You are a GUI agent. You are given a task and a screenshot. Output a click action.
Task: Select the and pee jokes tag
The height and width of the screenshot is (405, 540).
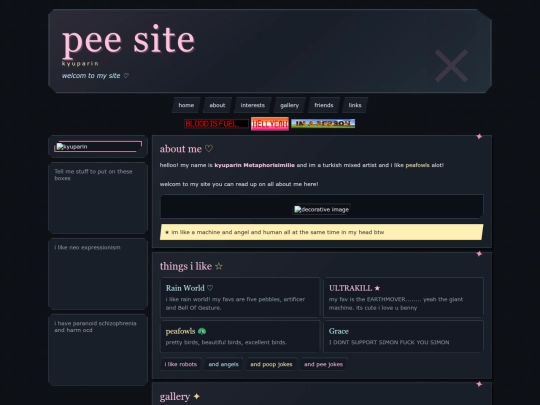(323, 364)
